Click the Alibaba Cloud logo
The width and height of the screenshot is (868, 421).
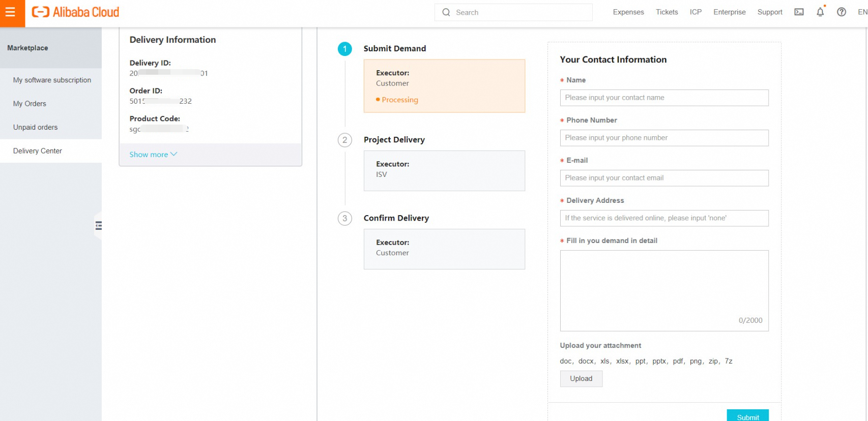pyautogui.click(x=75, y=12)
